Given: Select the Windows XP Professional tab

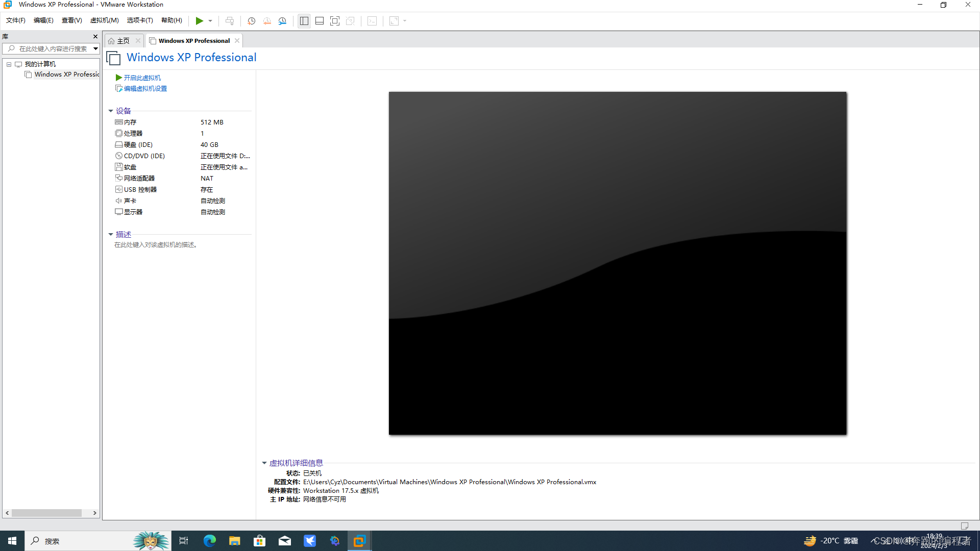Looking at the screenshot, I should coord(193,40).
